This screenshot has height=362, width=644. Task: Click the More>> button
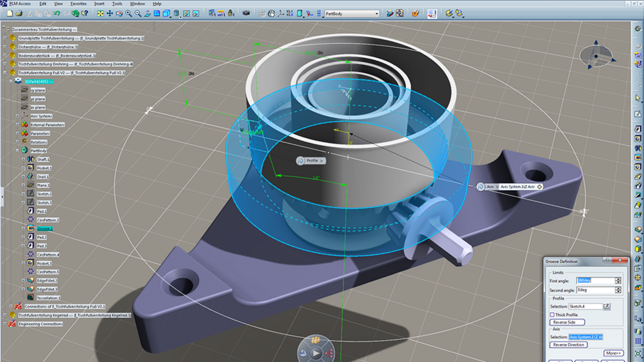point(613,353)
